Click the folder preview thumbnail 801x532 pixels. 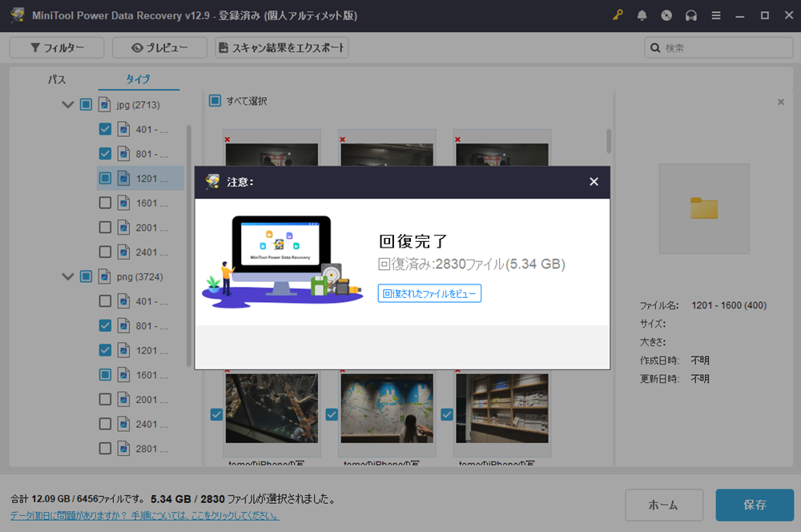(x=704, y=208)
